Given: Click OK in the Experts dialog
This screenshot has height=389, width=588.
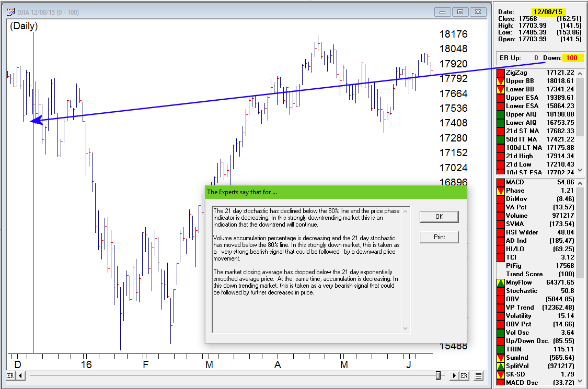Looking at the screenshot, I should tap(439, 217).
